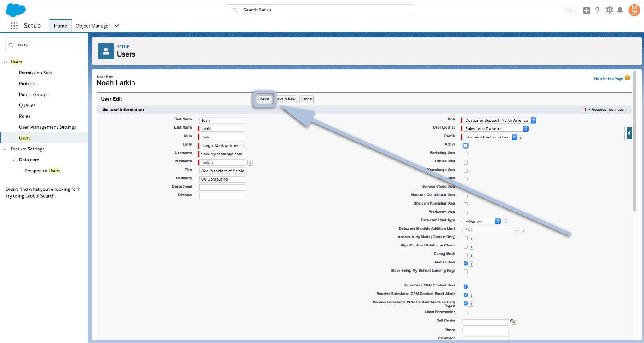This screenshot has width=644, height=343.
Task: Open the User License dropdown
Action: pyautogui.click(x=495, y=129)
